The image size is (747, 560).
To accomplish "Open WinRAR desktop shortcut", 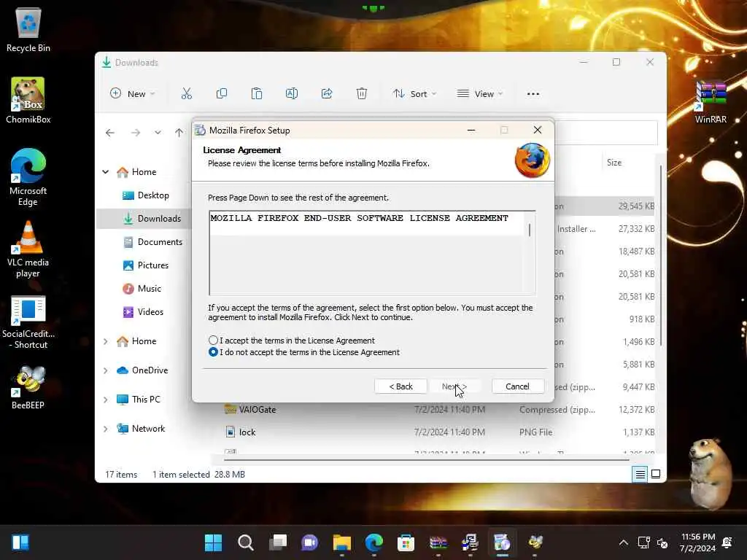I will tap(711, 102).
